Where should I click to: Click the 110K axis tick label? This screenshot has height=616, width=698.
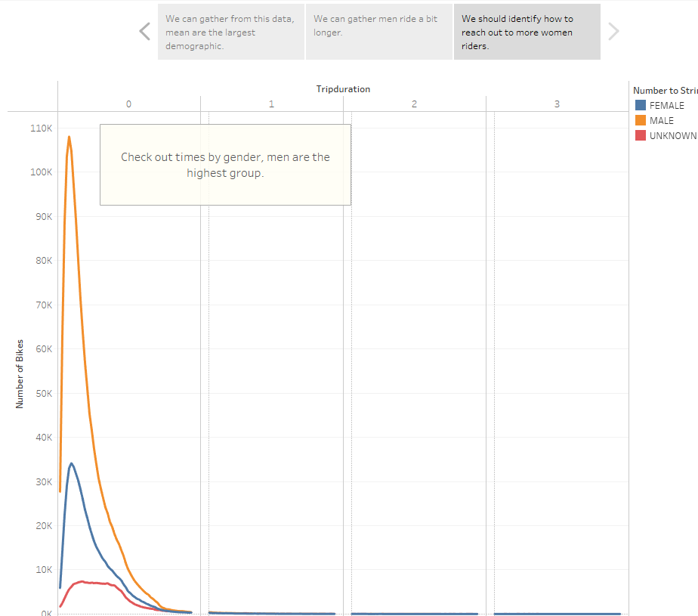point(42,128)
